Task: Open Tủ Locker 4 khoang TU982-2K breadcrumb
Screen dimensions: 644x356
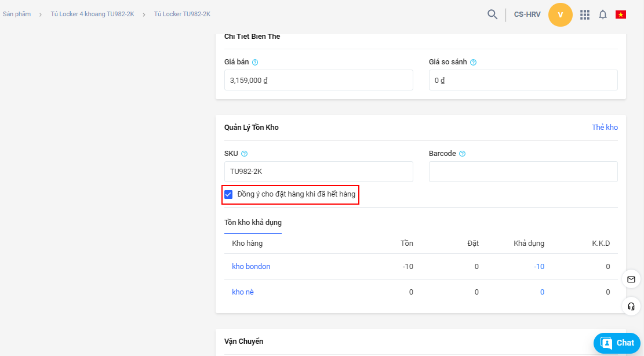Action: 92,14
